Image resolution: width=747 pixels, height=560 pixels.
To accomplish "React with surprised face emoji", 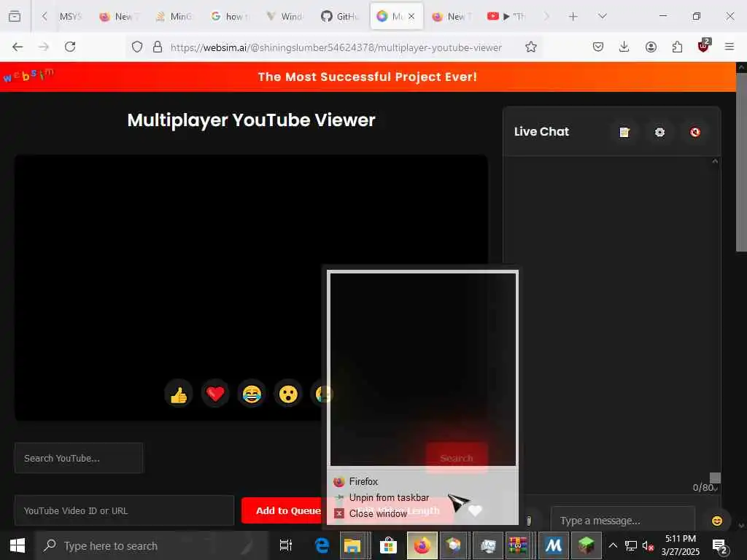I will click(x=288, y=394).
